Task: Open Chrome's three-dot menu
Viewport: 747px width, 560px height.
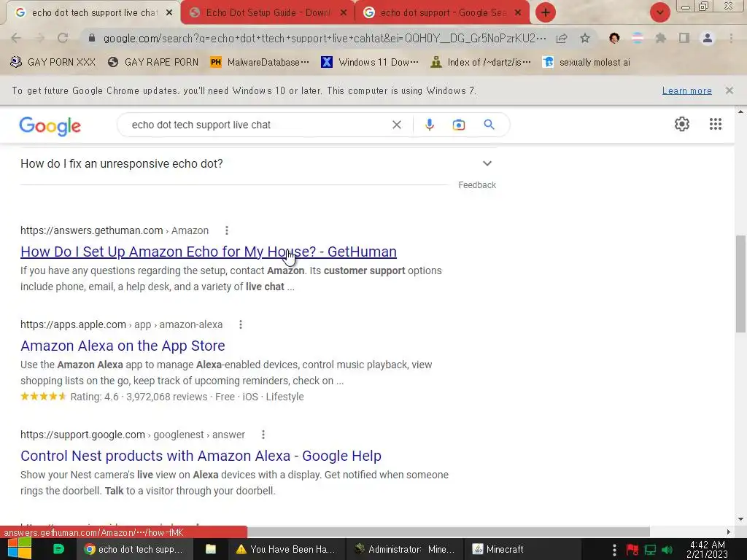Action: click(731, 38)
